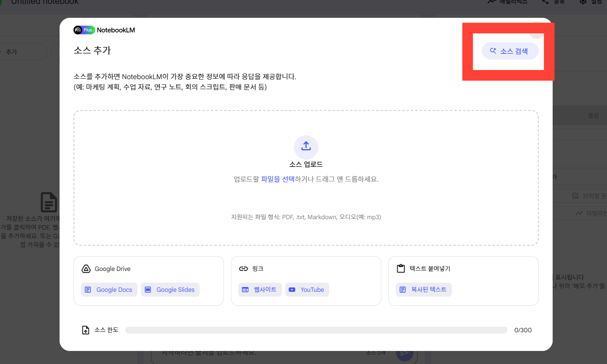Click the share nodes icon in header
Screen dimensions: 607x364
545,2
